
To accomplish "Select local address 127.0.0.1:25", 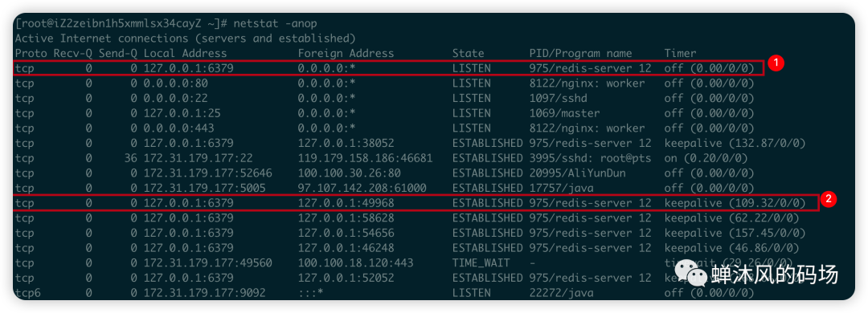I will tap(182, 113).
